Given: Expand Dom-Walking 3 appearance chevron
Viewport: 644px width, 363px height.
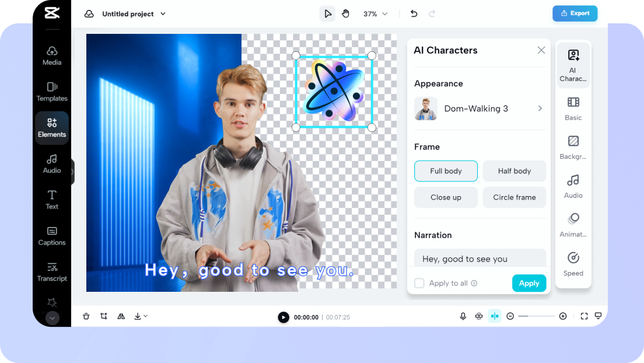Looking at the screenshot, I should click(x=540, y=109).
